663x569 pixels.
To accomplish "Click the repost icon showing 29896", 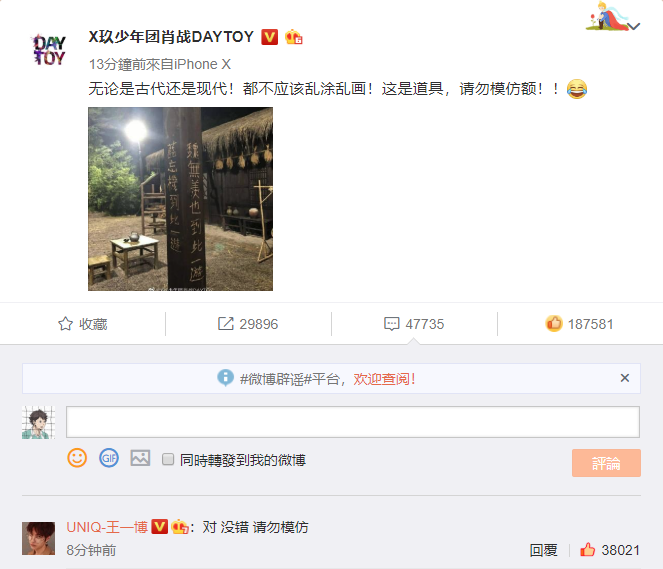I will [x=225, y=324].
